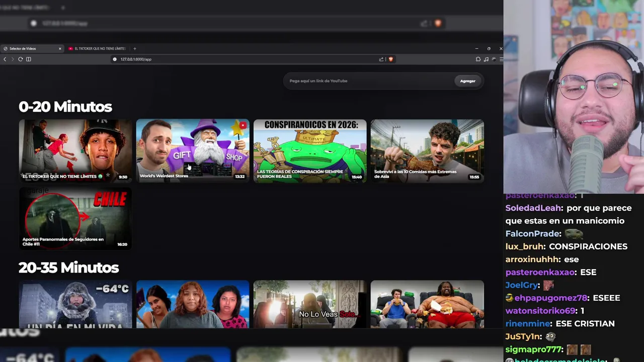Image resolution: width=644 pixels, height=362 pixels.
Task: Open the extensions puzzle icon
Action: click(x=478, y=59)
